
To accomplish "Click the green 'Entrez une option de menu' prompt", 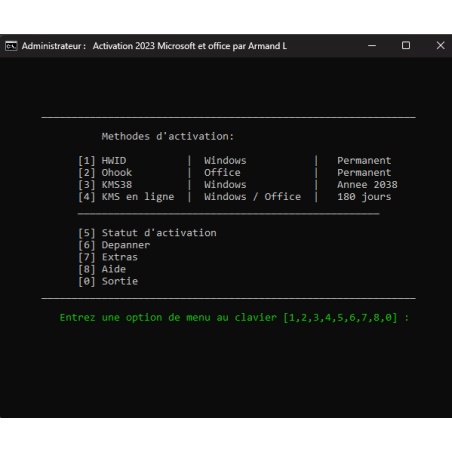I will click(x=234, y=317).
